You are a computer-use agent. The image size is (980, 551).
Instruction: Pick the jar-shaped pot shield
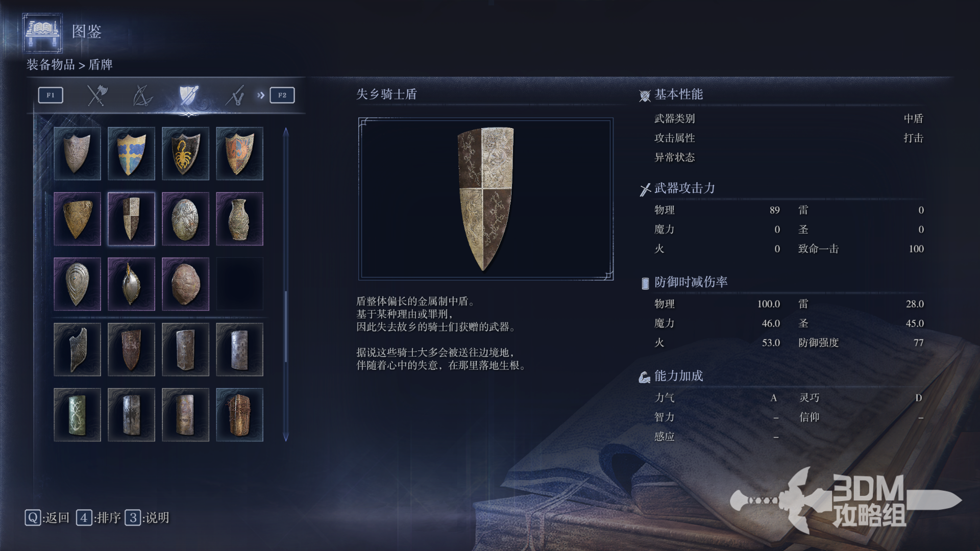click(x=239, y=219)
